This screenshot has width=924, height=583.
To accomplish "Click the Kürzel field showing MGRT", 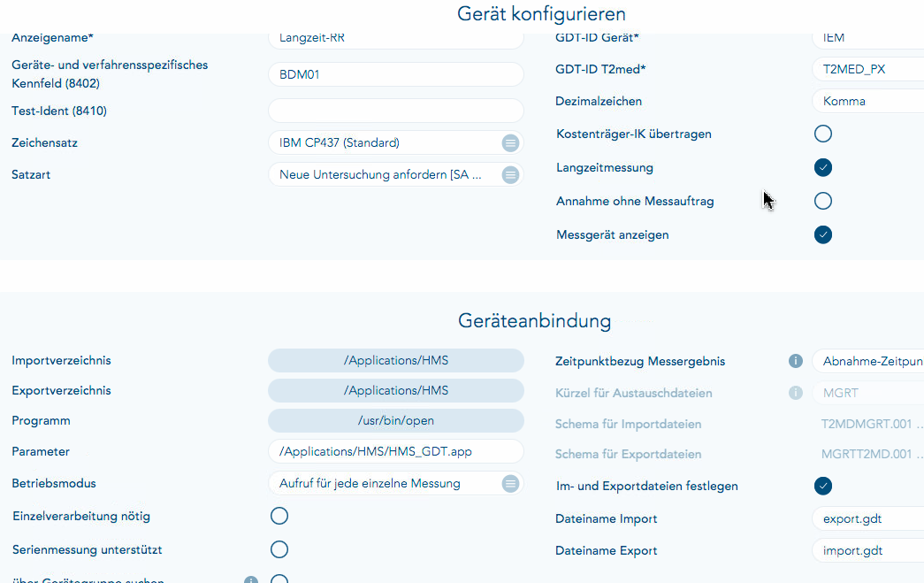I will (868, 393).
